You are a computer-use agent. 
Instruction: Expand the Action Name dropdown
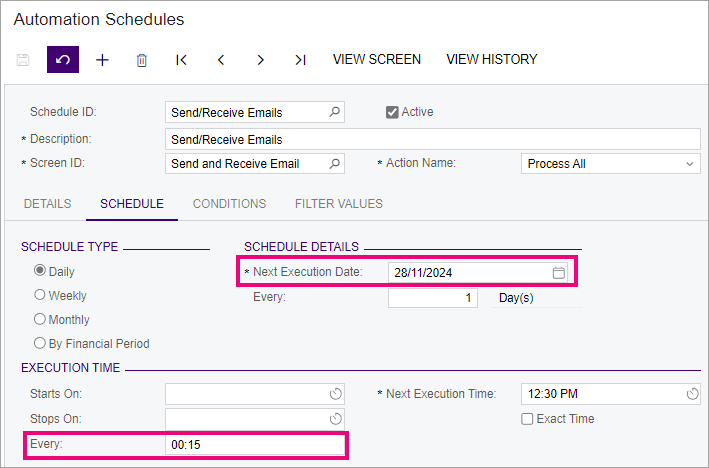click(689, 164)
